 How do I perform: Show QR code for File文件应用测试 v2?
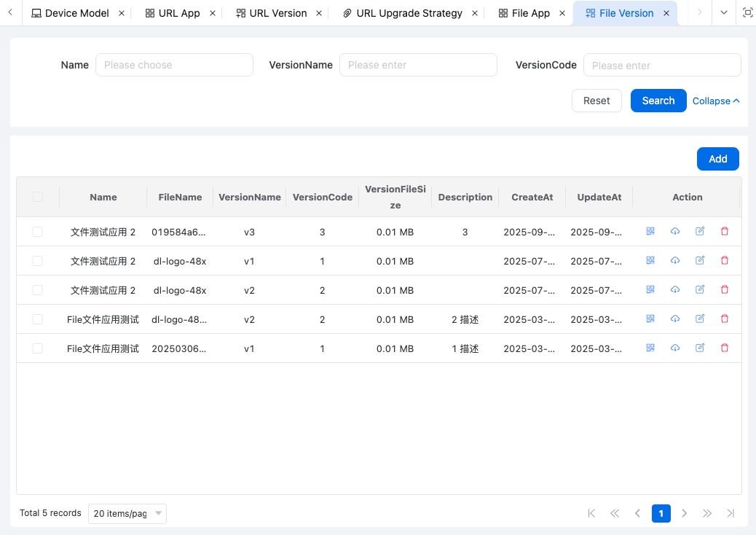tap(650, 319)
